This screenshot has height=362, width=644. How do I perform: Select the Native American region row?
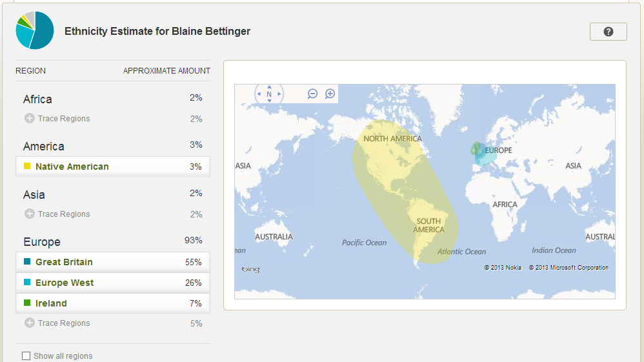click(x=113, y=166)
